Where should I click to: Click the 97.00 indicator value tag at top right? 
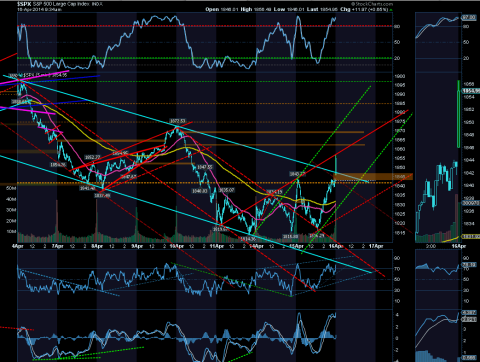coord(469,17)
